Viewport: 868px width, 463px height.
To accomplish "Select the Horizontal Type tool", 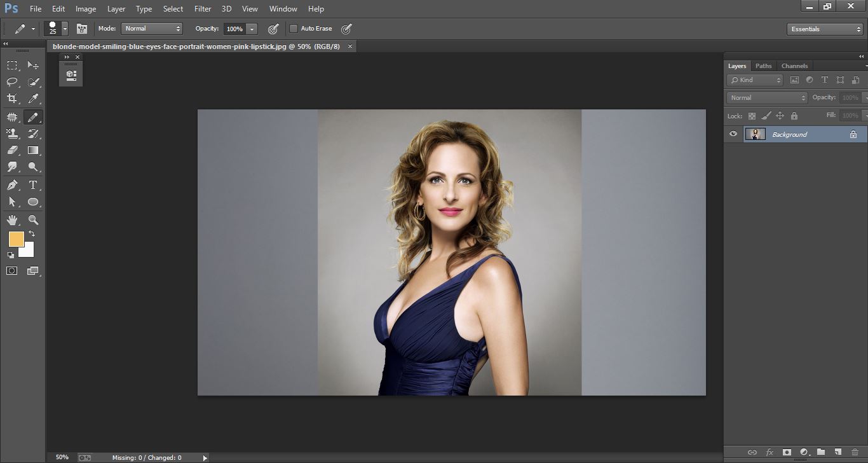I will [x=33, y=185].
